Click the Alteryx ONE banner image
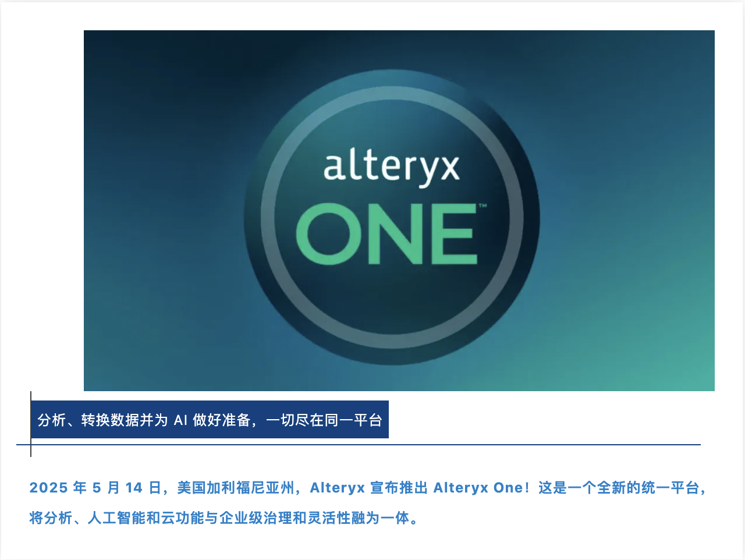Image resolution: width=745 pixels, height=560 pixels. [x=399, y=211]
